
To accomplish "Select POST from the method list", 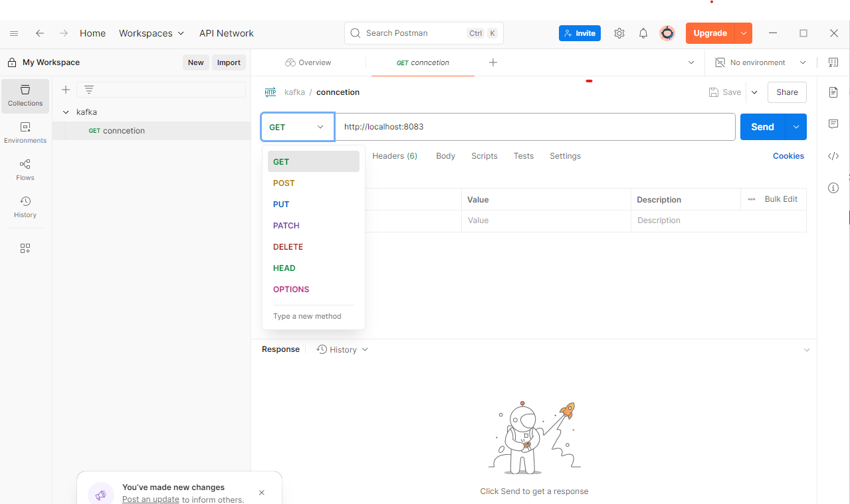I will click(x=314, y=183).
